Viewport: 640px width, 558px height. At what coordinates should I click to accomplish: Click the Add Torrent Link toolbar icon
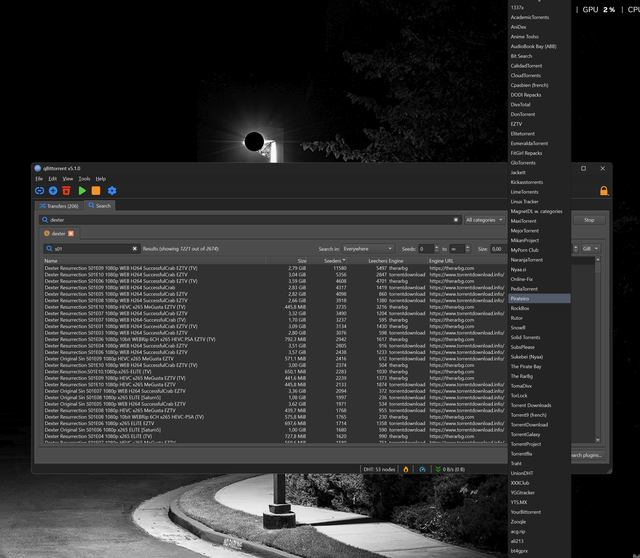[x=40, y=191]
